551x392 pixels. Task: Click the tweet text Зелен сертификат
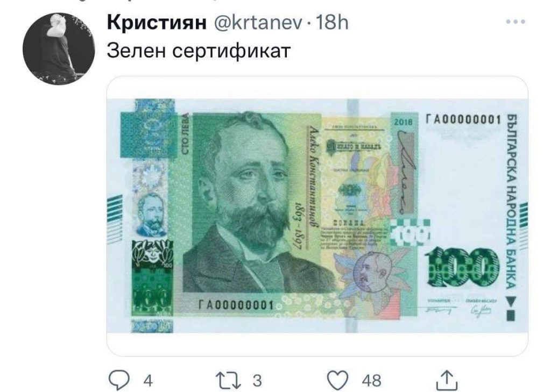coord(199,51)
